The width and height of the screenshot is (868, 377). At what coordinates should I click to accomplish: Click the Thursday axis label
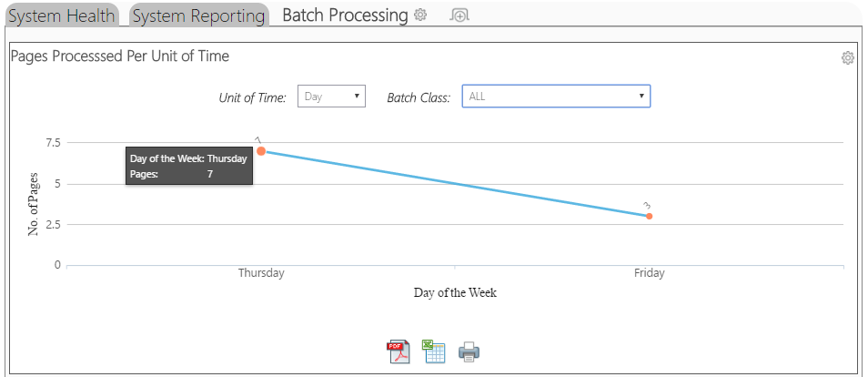(261, 273)
